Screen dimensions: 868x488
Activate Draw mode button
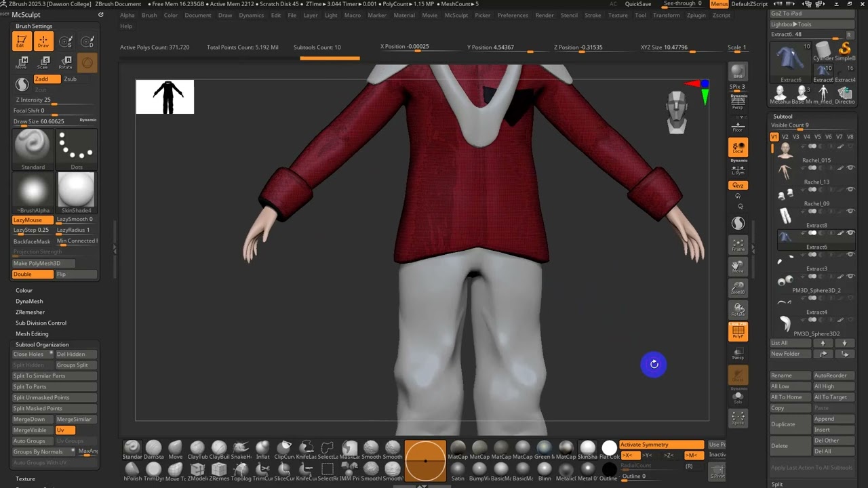43,41
